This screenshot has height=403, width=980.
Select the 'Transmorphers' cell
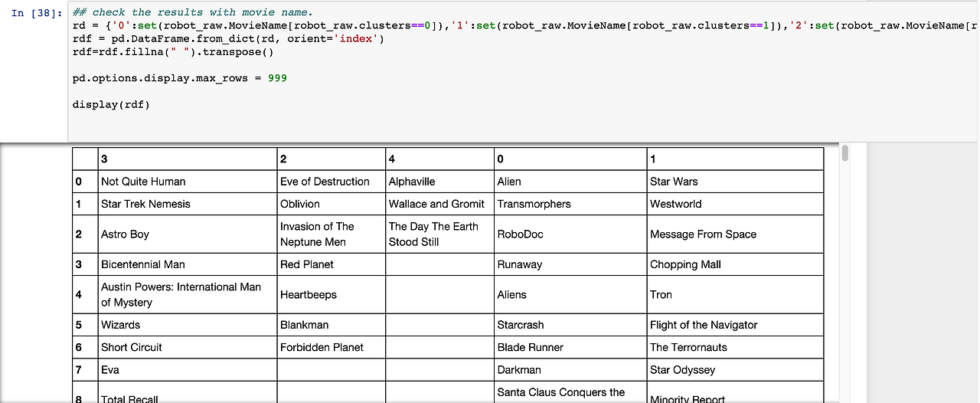tap(570, 204)
